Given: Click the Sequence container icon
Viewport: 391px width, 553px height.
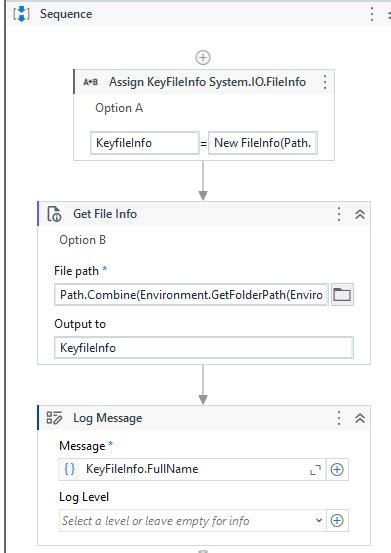Looking at the screenshot, I should pyautogui.click(x=21, y=14).
